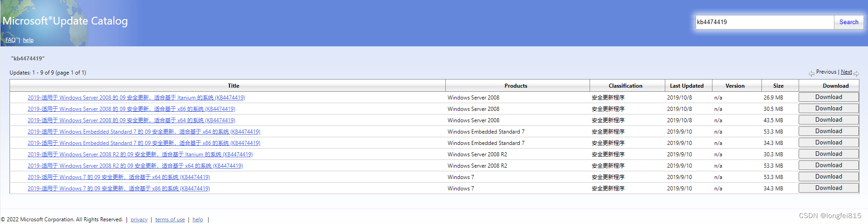868x224 pixels.
Task: Open the Server 2008 R2 Itanium update link
Action: tap(140, 154)
